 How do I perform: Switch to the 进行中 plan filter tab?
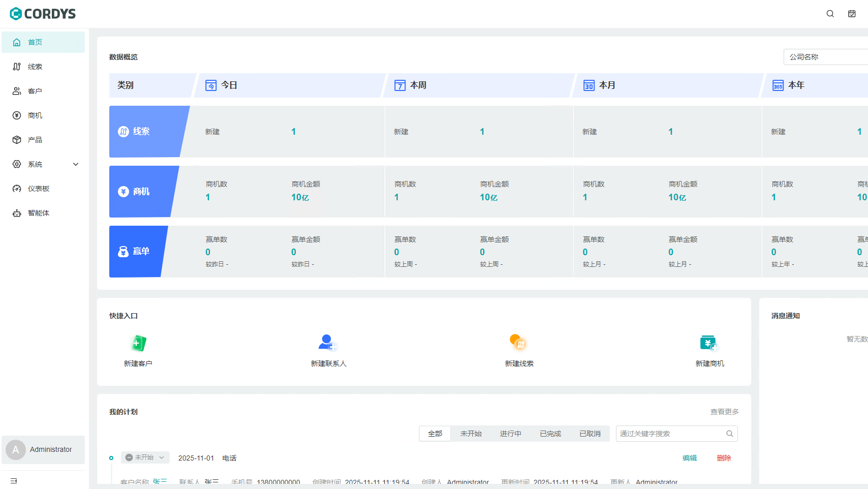(511, 433)
